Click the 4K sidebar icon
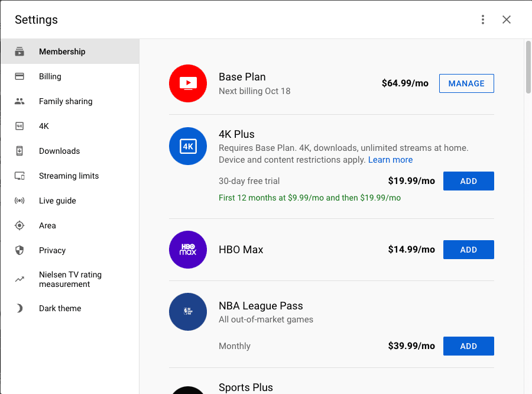Viewport: 532px width, 394px height. (20, 126)
